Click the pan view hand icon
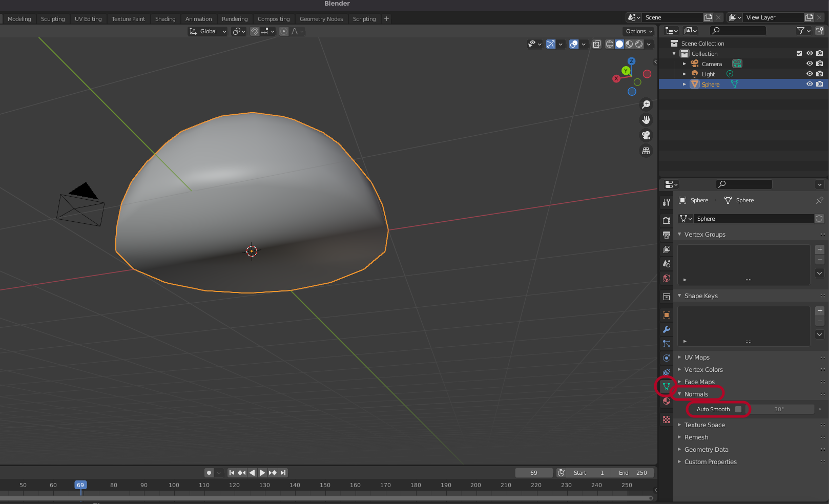The image size is (829, 504). coord(646,120)
